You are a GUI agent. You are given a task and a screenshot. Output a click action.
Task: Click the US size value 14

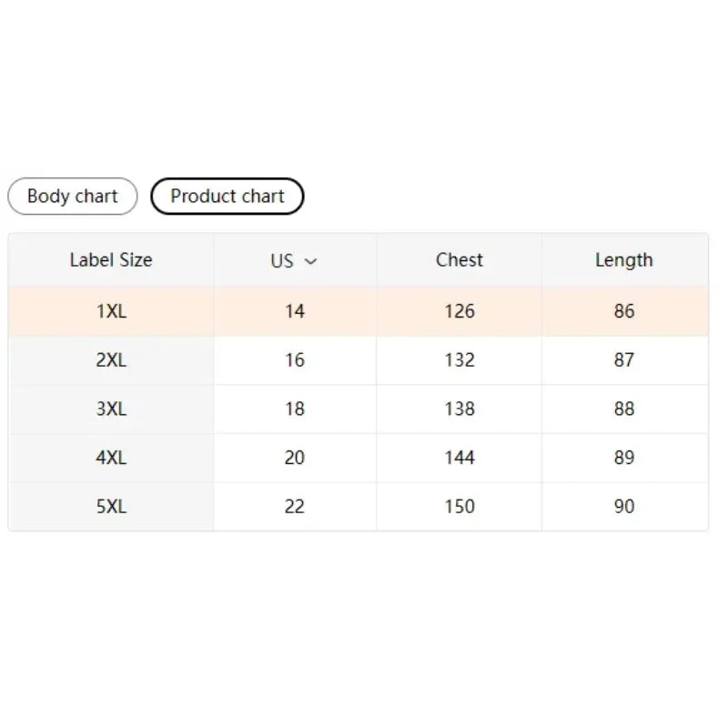[295, 311]
